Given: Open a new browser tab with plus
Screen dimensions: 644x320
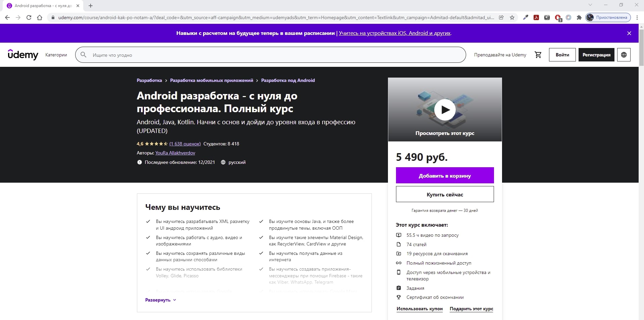Looking at the screenshot, I should [91, 6].
